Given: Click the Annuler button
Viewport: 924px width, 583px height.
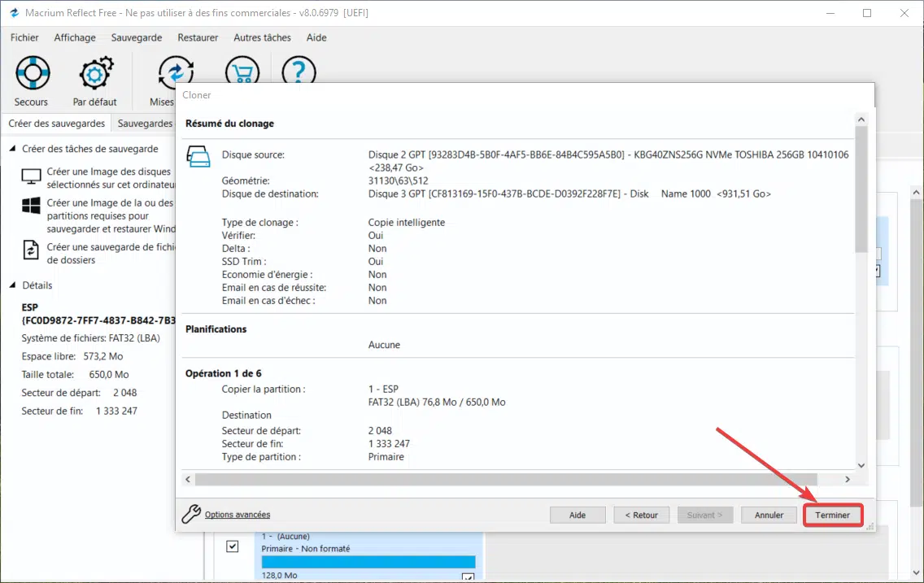Looking at the screenshot, I should tap(769, 515).
